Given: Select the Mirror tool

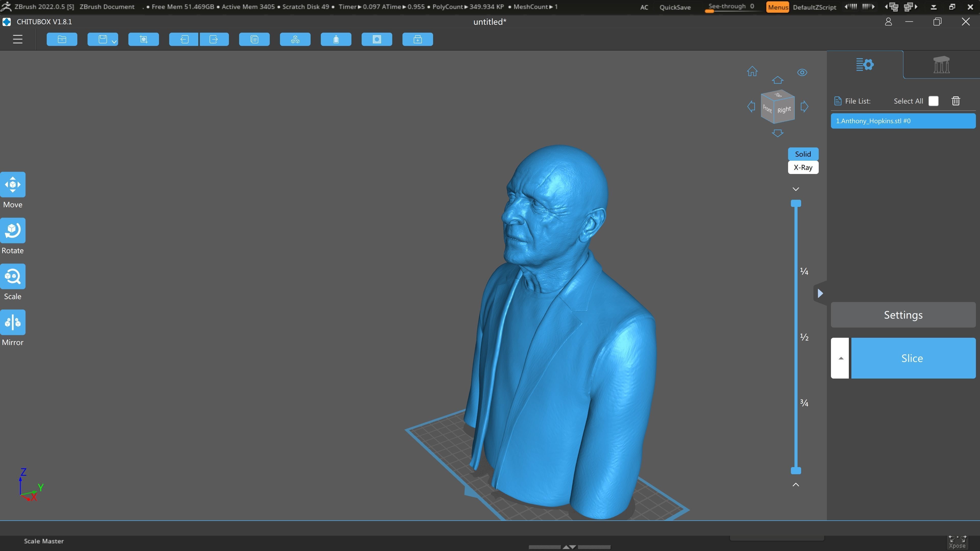Looking at the screenshot, I should pyautogui.click(x=13, y=322).
